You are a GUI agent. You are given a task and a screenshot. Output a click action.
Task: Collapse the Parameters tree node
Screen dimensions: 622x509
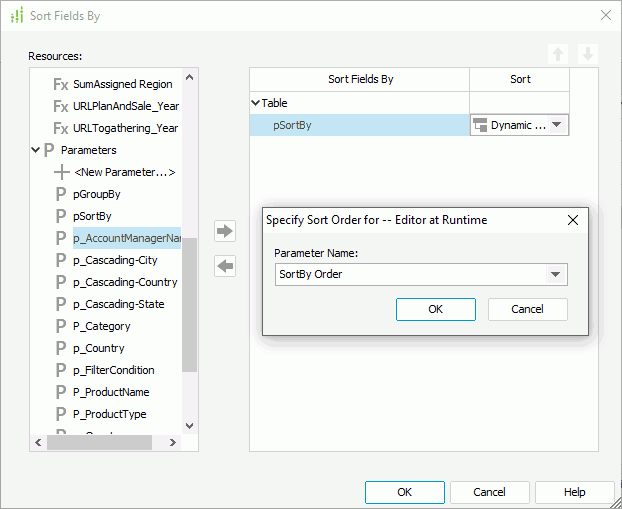point(37,150)
